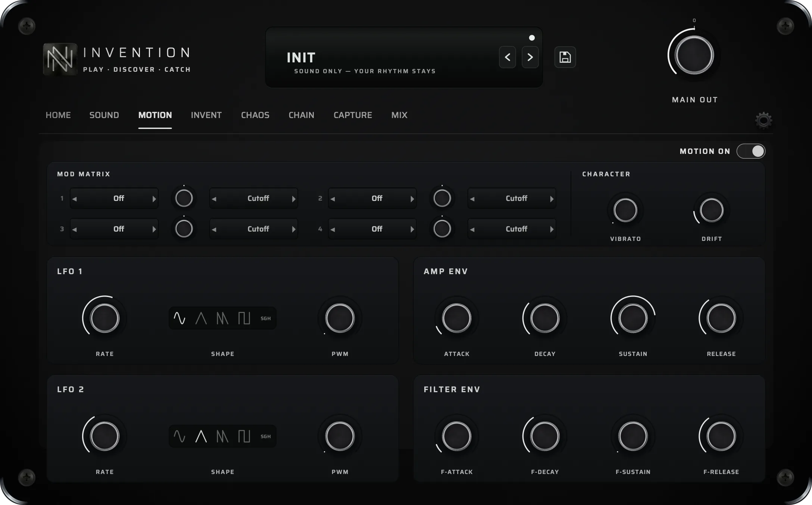Next source for mod matrix slot 3
The width and height of the screenshot is (812, 505).
pos(154,229)
